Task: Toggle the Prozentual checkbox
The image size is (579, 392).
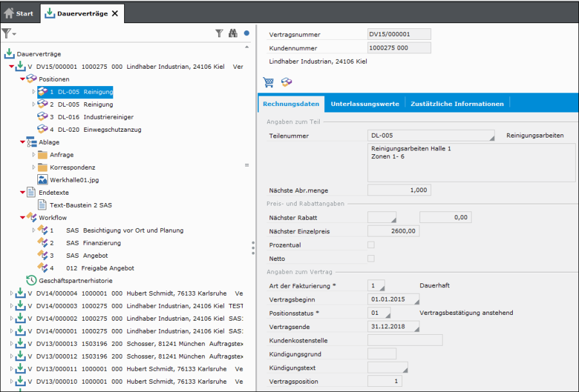Action: coord(371,245)
